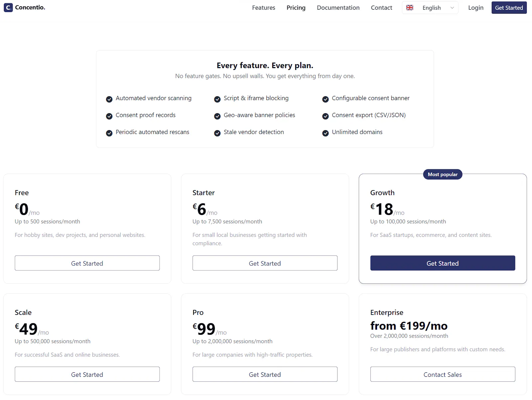Click Get Started on the Scale plan
Viewport: 532px width, 400px height.
tap(87, 374)
